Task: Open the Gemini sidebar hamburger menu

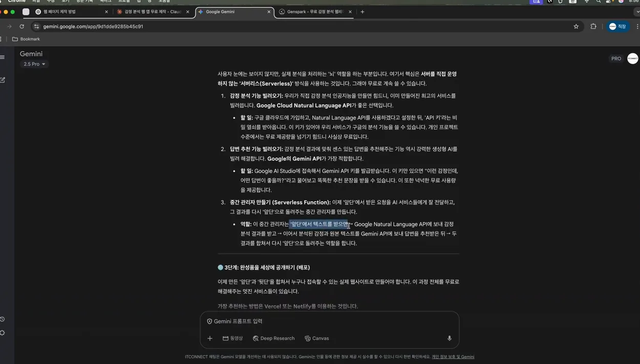Action: point(3,57)
